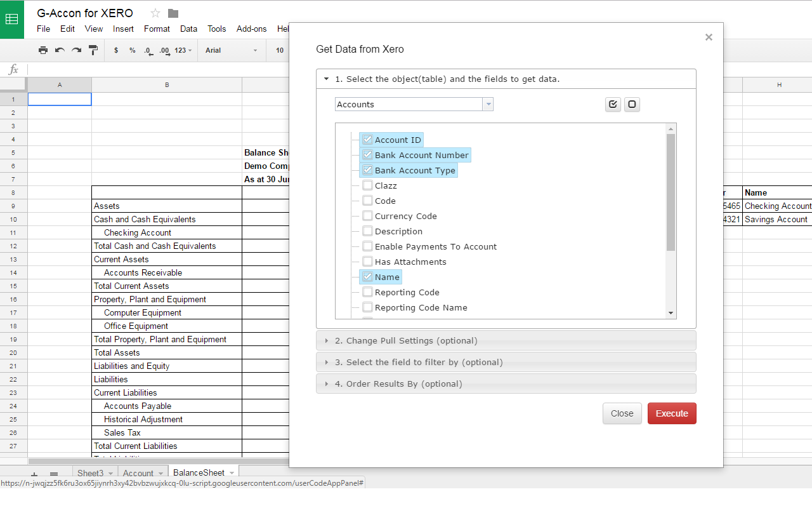The height and width of the screenshot is (508, 812).
Task: Select column B header
Action: click(167, 85)
